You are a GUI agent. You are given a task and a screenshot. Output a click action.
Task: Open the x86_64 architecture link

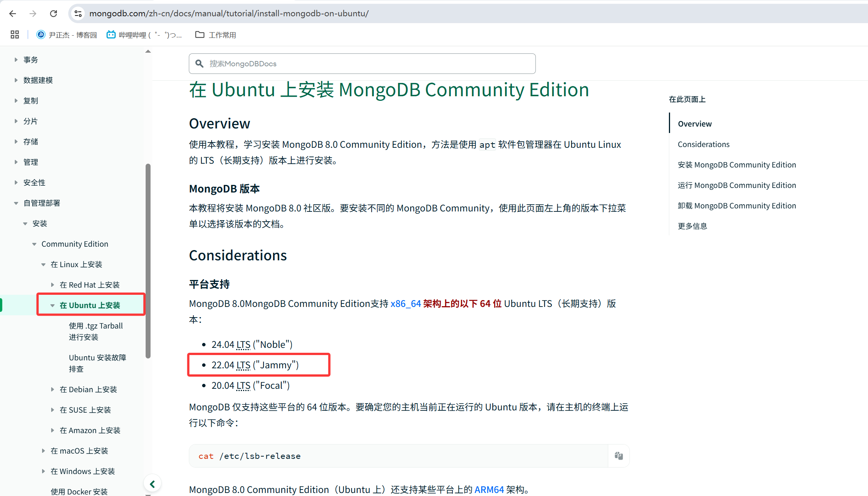coord(405,304)
